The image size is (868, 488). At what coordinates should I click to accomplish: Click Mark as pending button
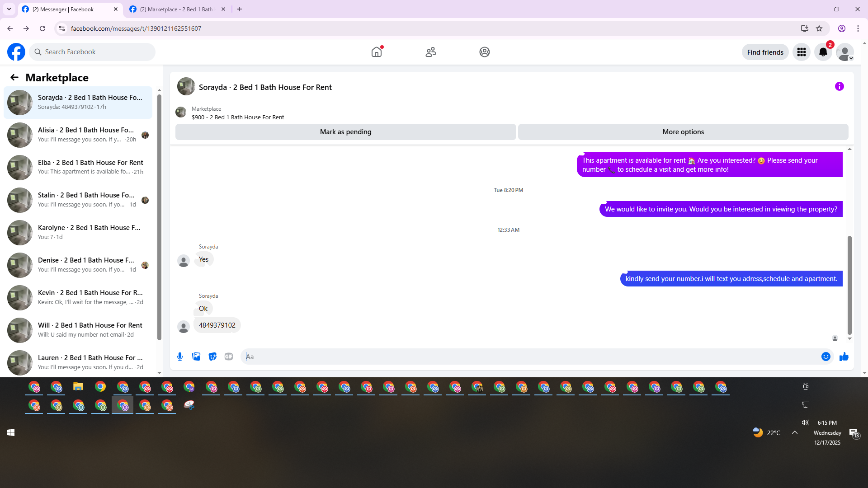pyautogui.click(x=345, y=132)
